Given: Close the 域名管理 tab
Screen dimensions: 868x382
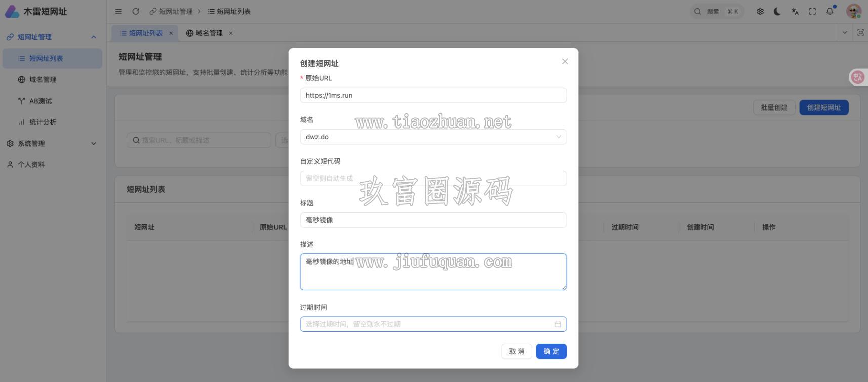Looking at the screenshot, I should click(x=231, y=33).
